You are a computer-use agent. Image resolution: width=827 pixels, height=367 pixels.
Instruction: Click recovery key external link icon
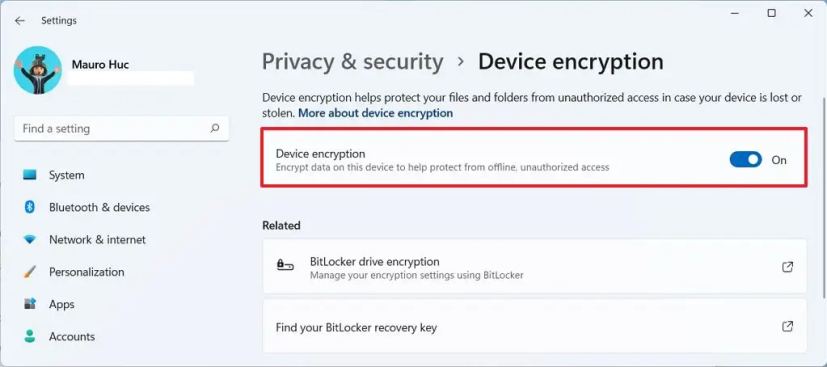[x=787, y=327]
